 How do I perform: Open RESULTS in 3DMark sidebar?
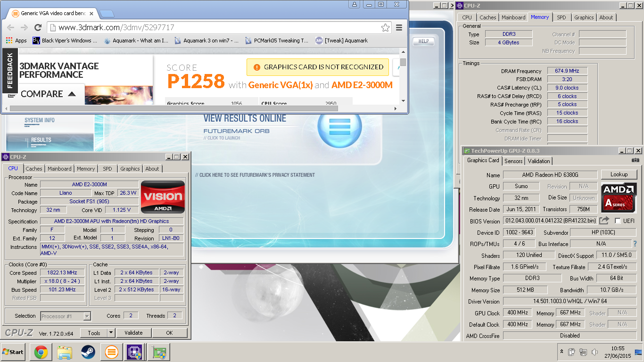click(41, 140)
